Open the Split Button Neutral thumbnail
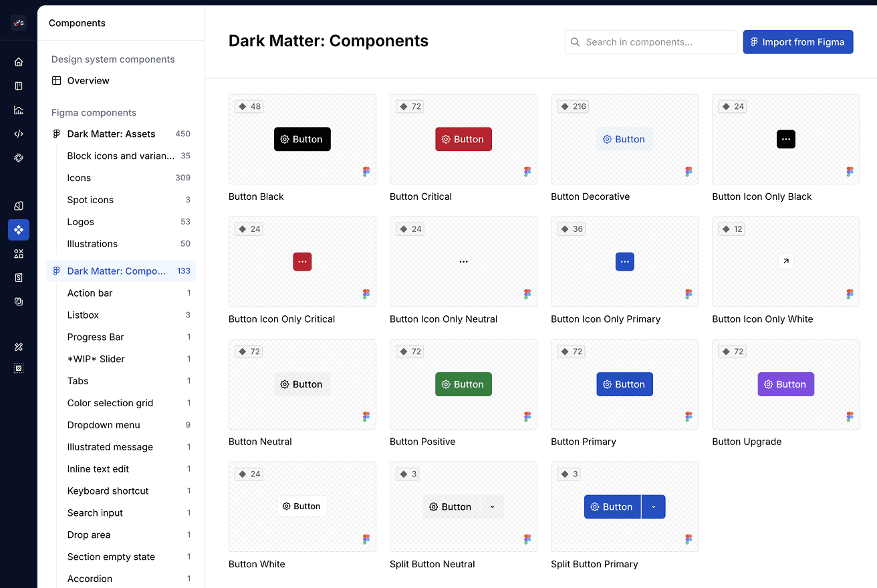The image size is (877, 588). (x=463, y=506)
